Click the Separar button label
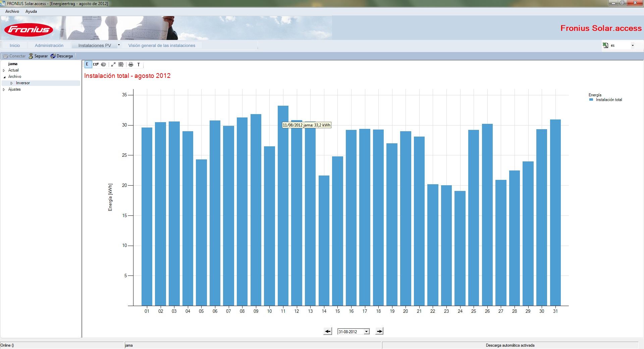Viewport: 644px width, 349px height. [x=41, y=56]
